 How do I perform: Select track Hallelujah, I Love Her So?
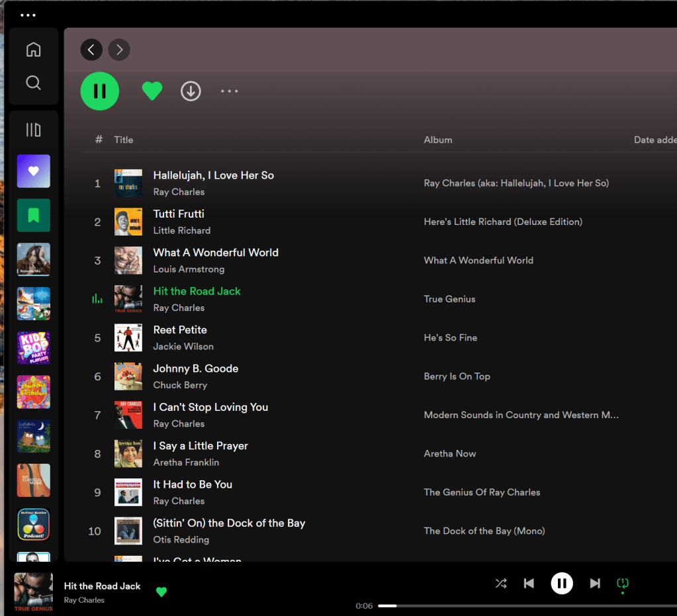(213, 175)
